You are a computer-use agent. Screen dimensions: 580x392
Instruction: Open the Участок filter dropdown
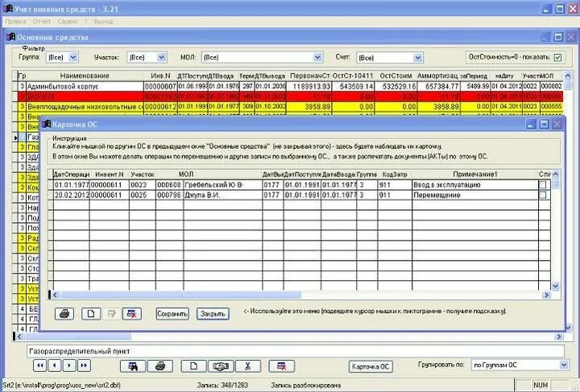coord(161,57)
